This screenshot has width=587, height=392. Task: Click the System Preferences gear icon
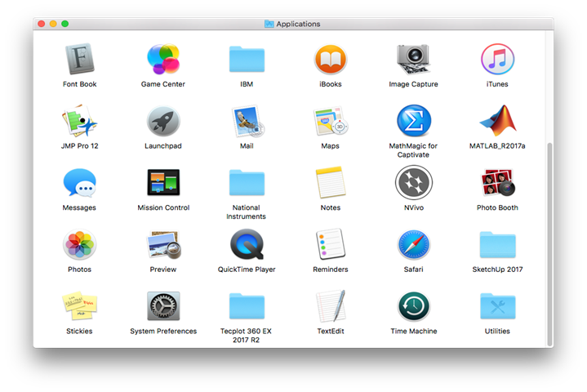[x=163, y=306]
